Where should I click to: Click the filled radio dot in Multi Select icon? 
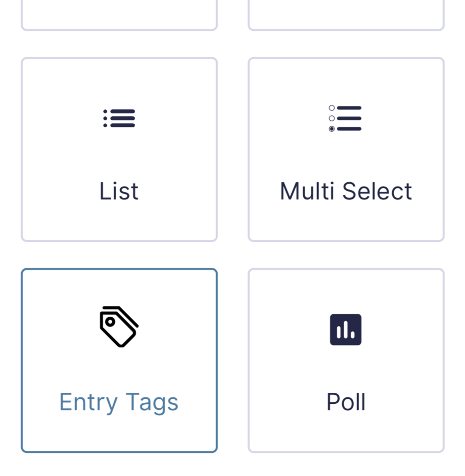click(332, 129)
